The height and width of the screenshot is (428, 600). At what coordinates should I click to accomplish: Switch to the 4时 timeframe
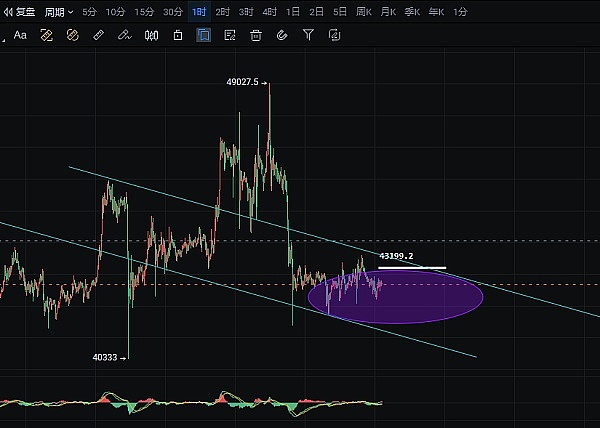tap(270, 12)
